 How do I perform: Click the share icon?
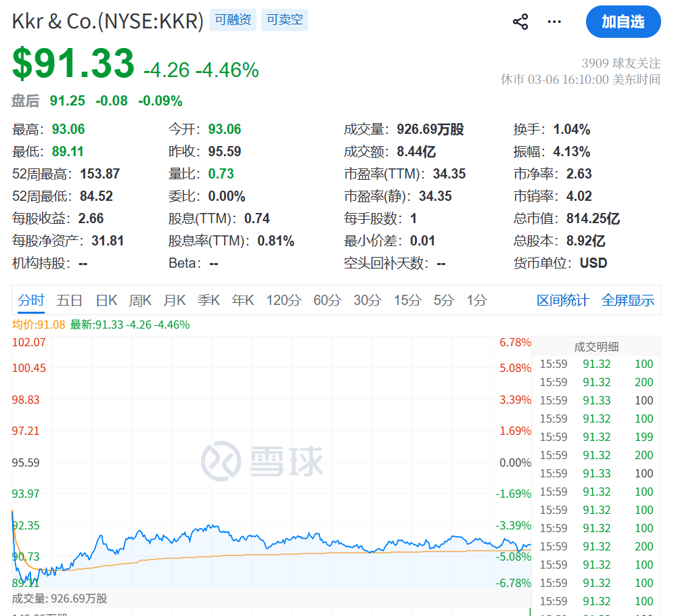(x=520, y=22)
